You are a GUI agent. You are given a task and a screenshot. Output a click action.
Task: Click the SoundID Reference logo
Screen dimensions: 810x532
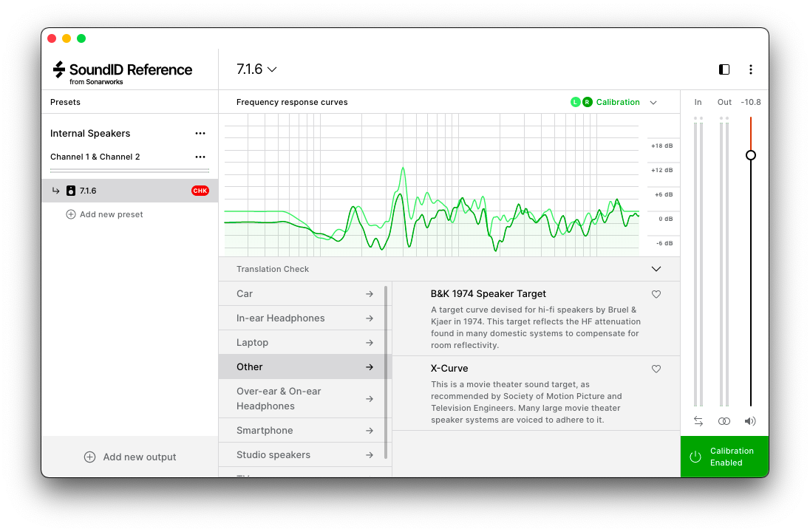pyautogui.click(x=123, y=73)
